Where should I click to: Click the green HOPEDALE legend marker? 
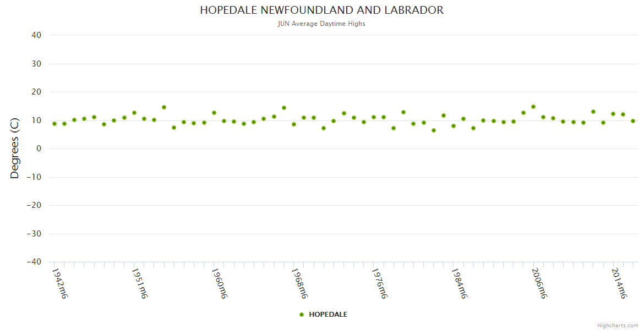coord(301,315)
